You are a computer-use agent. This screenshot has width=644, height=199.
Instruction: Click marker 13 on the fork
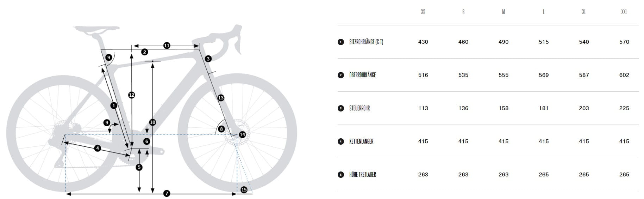click(221, 98)
